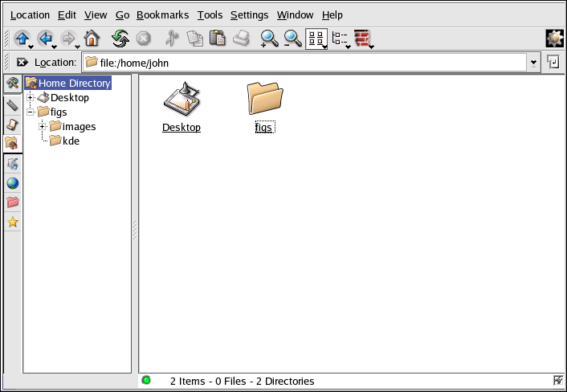Reload the current folder view
This screenshot has width=567, height=392.
(120, 39)
